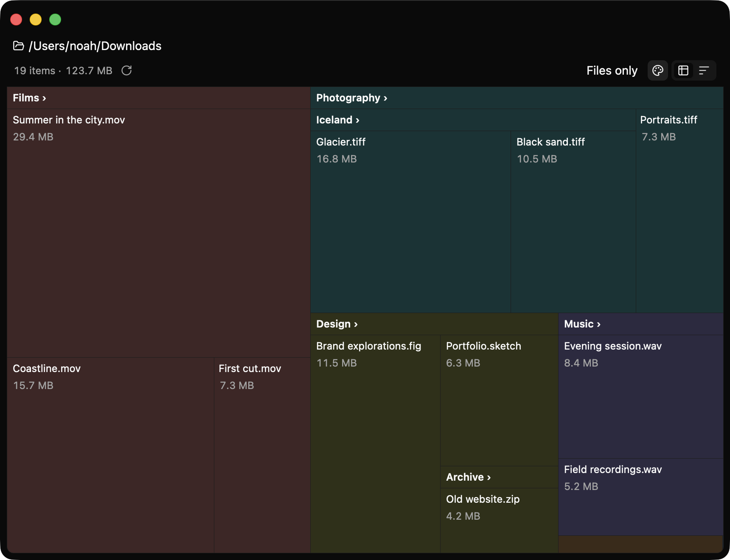This screenshot has height=560, width=730.
Task: Click the 11.5 MB size label
Action: pyautogui.click(x=337, y=363)
